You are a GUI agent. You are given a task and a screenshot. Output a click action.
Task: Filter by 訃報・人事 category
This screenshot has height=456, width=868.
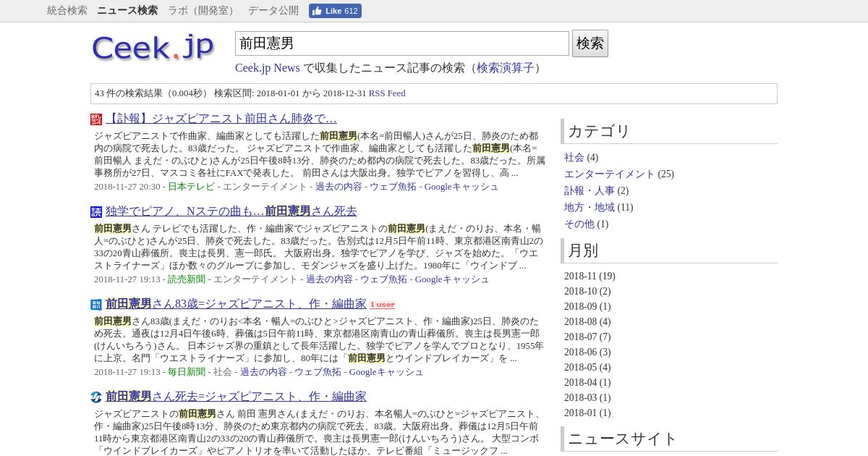click(590, 191)
